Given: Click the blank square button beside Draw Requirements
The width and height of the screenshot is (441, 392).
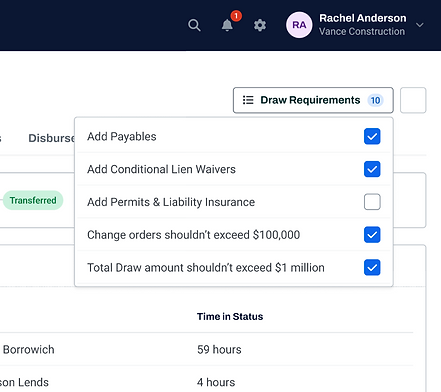Looking at the screenshot, I should 413,100.
